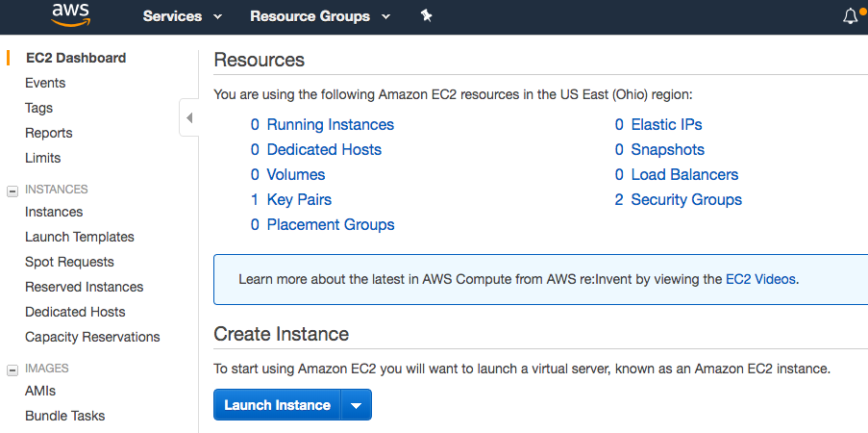Open Limits in the sidebar
The width and height of the screenshot is (868, 433).
click(x=42, y=158)
